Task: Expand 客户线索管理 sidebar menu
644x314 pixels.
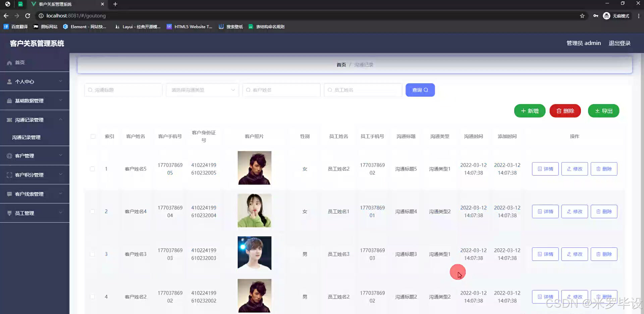Action: click(x=35, y=194)
